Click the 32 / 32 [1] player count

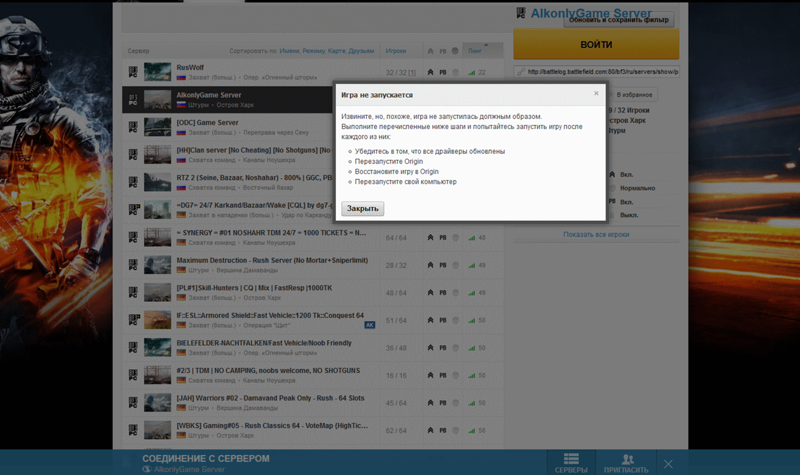coord(401,72)
